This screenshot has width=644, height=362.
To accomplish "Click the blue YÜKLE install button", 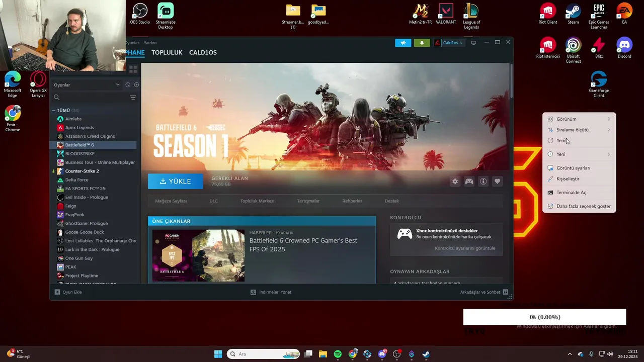I will pos(175,181).
